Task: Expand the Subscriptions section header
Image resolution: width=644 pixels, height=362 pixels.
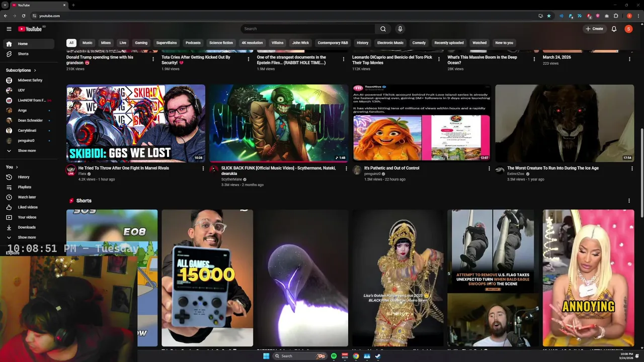Action: tap(21, 70)
